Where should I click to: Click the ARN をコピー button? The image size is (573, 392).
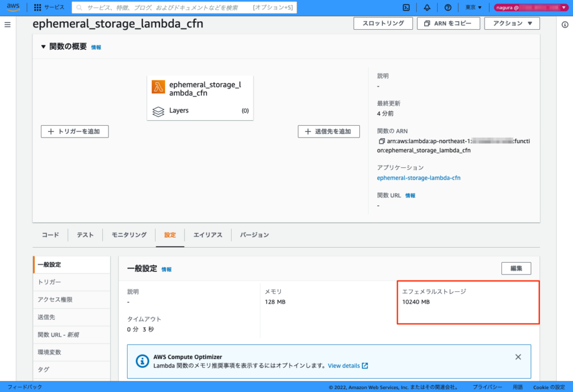pos(448,23)
